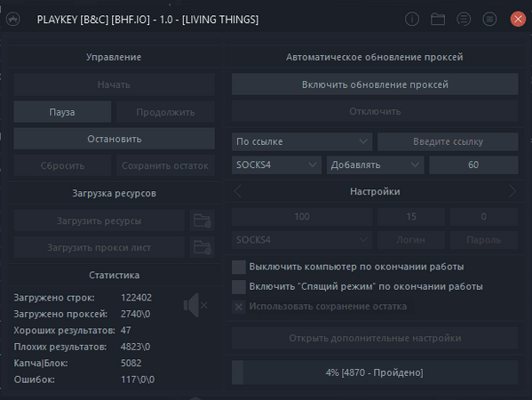Toggle Использовать сохранение остатка checkbox
The width and height of the screenshot is (532, 400).
click(239, 307)
